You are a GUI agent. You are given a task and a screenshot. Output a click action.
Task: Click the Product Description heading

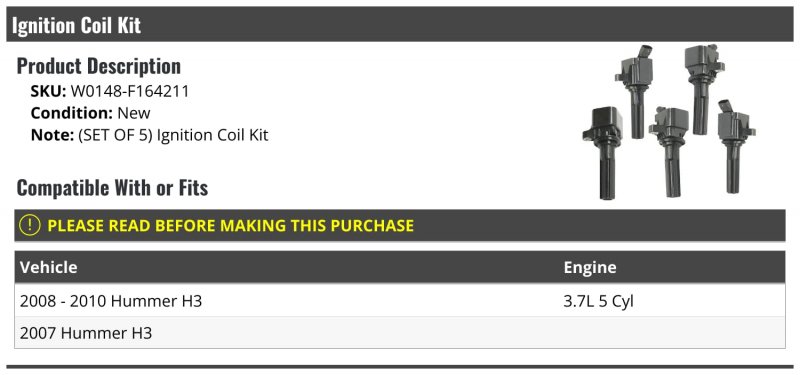98,66
